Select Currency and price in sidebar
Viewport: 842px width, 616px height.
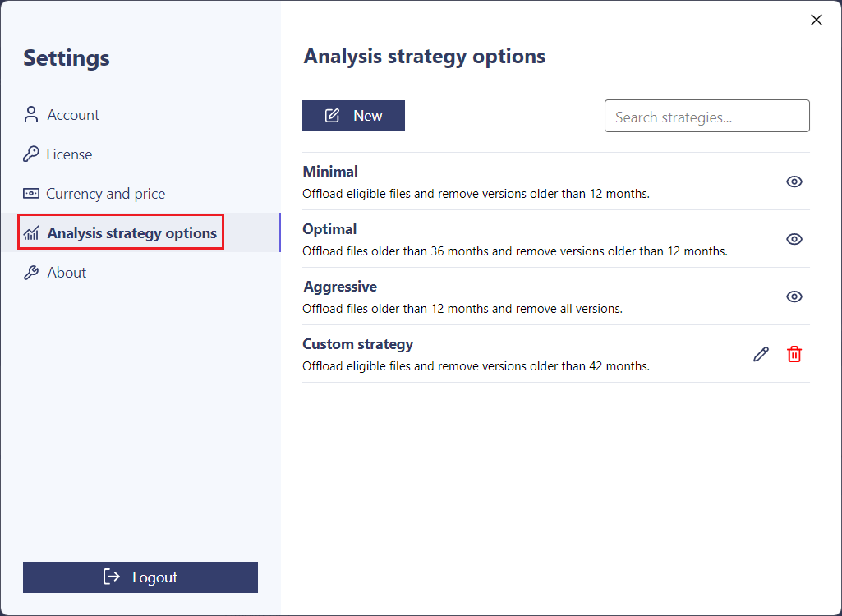[x=105, y=194]
